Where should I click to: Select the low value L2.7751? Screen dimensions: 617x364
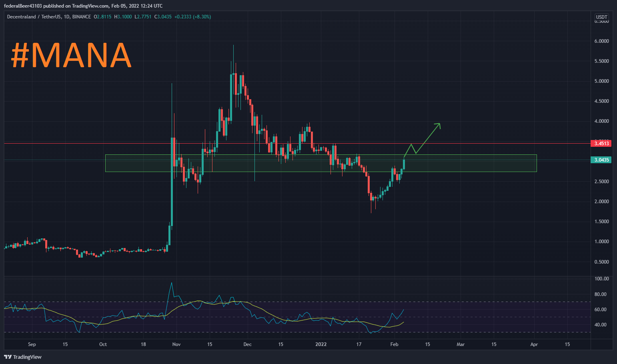click(x=143, y=17)
